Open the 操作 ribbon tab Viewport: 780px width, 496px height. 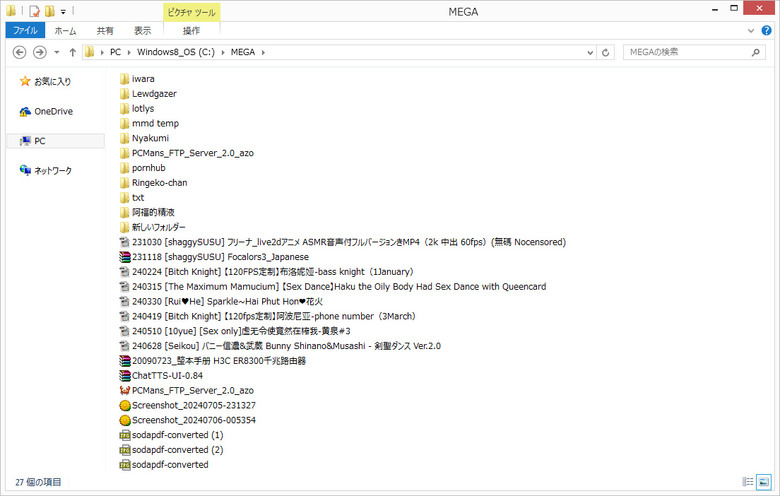[192, 31]
